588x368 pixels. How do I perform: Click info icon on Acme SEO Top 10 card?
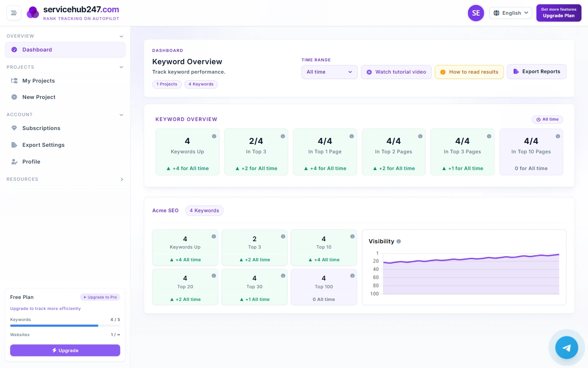(352, 236)
